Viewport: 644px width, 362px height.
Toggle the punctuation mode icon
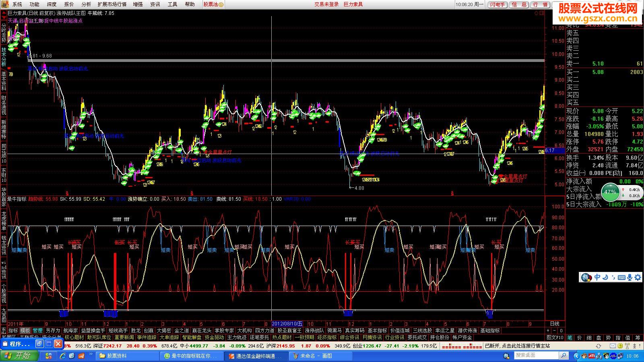coord(613,277)
